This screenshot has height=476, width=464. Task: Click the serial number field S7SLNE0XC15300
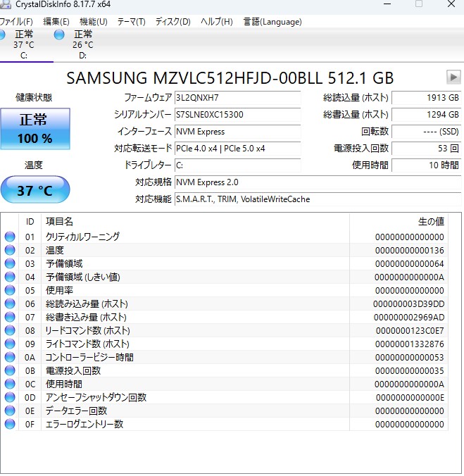click(237, 115)
